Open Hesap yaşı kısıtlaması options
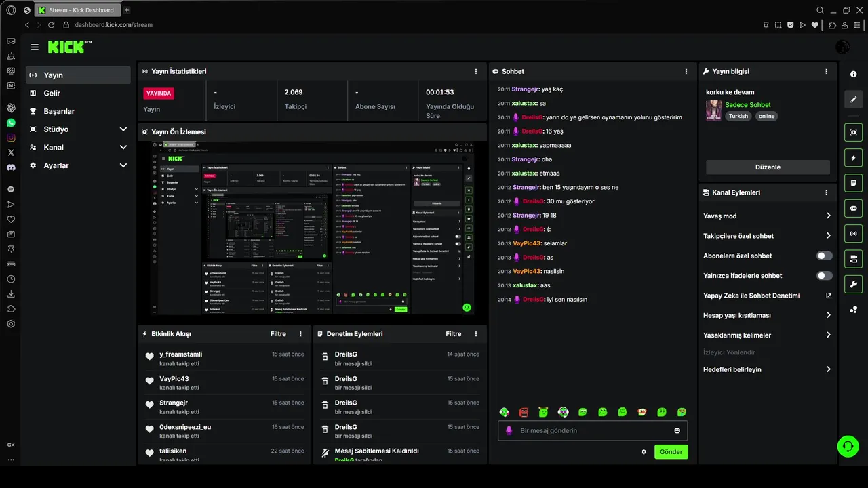This screenshot has height=488, width=868. pos(768,315)
